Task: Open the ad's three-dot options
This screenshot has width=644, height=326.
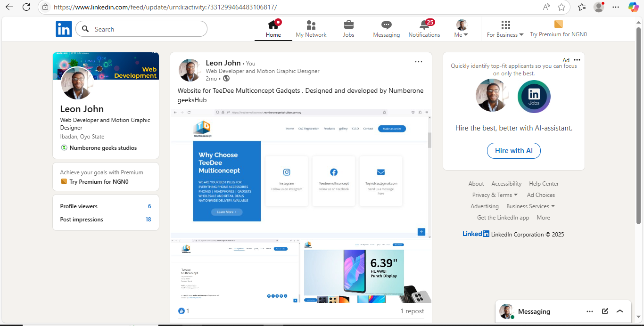Action: pyautogui.click(x=577, y=60)
